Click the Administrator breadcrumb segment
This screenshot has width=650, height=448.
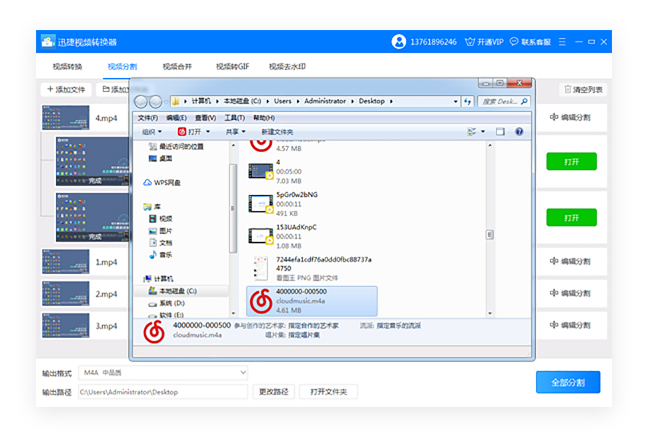pyautogui.click(x=325, y=101)
